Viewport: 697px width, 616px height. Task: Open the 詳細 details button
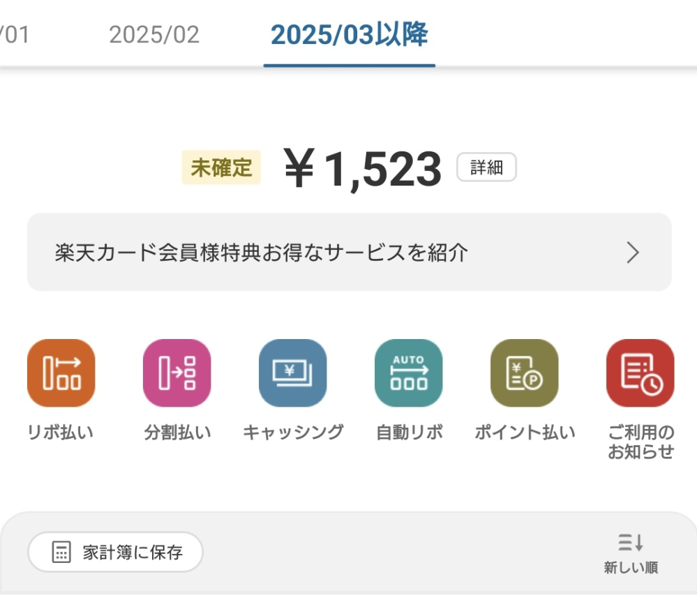[486, 167]
